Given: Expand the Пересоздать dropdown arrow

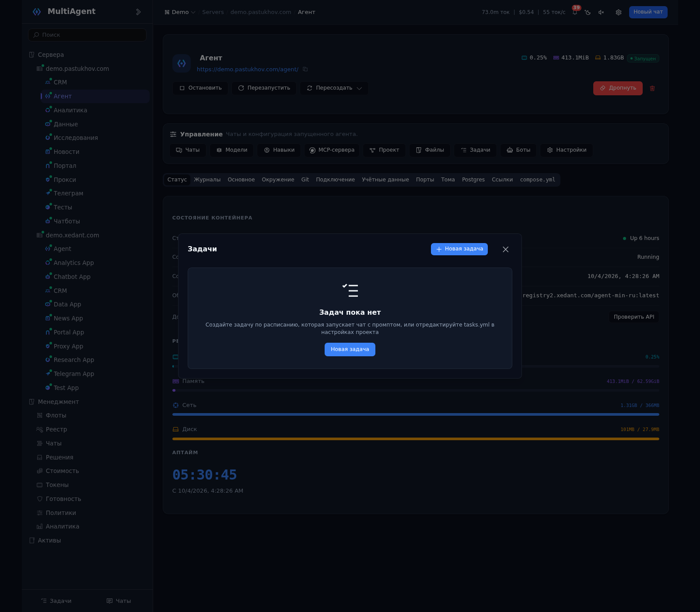Looking at the screenshot, I should (x=360, y=88).
